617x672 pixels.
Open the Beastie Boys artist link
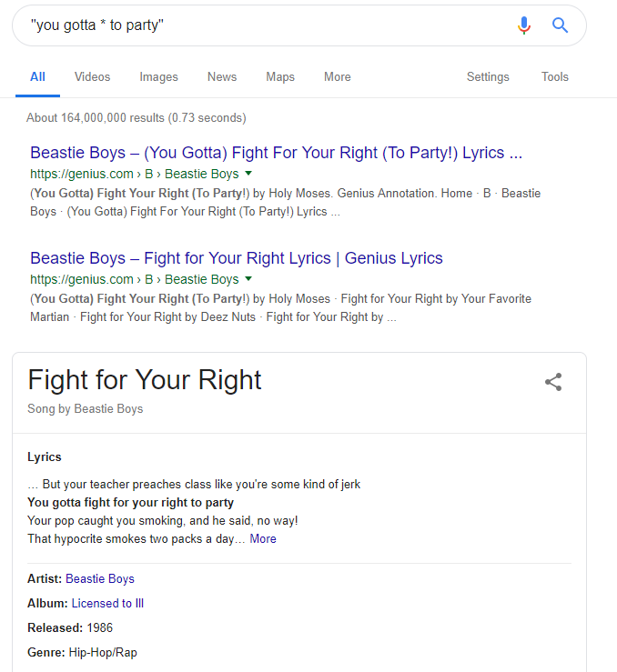coord(100,579)
